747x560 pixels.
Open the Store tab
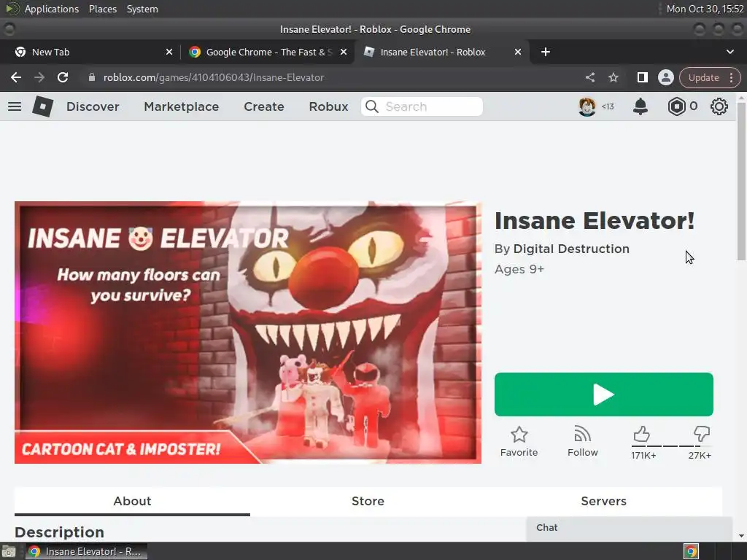click(x=368, y=501)
